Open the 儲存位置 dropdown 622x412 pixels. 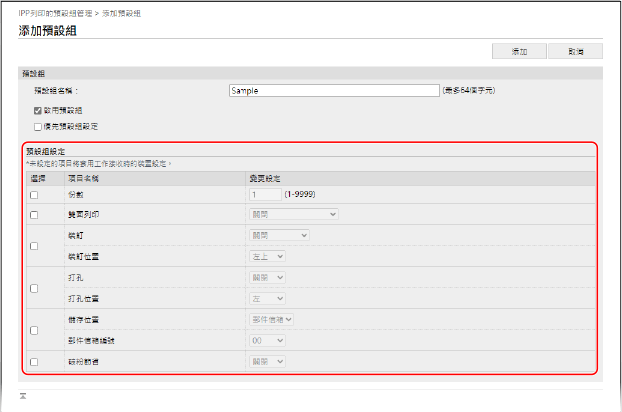pyautogui.click(x=271, y=320)
